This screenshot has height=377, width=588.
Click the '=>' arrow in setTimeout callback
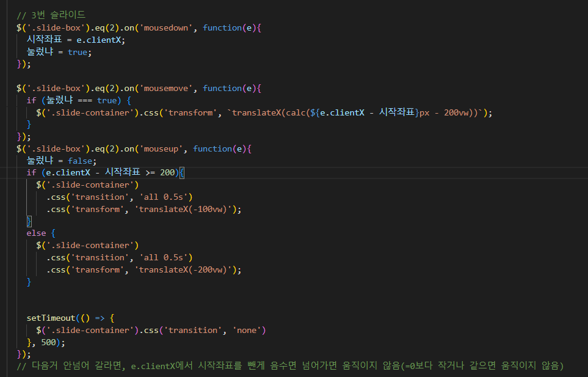[100, 318]
